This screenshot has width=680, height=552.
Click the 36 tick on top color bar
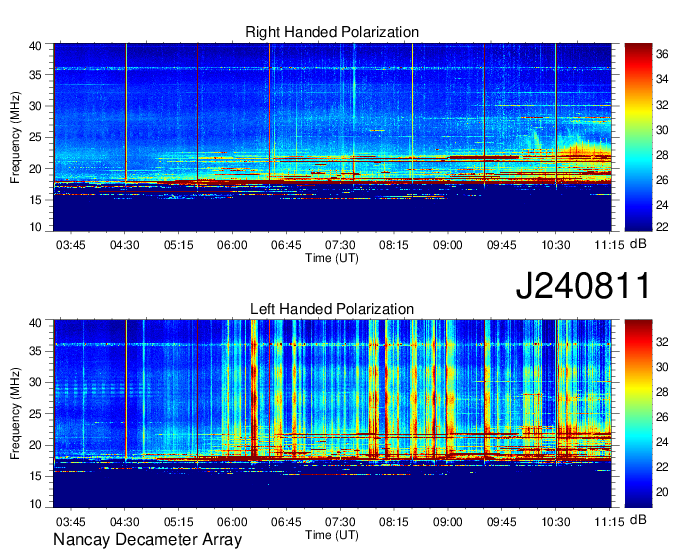pos(662,54)
